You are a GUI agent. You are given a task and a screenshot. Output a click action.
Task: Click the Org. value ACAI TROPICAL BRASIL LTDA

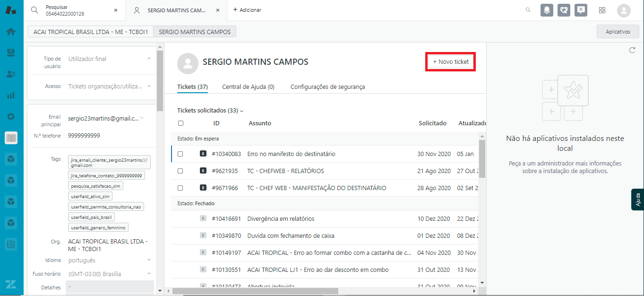(x=108, y=245)
